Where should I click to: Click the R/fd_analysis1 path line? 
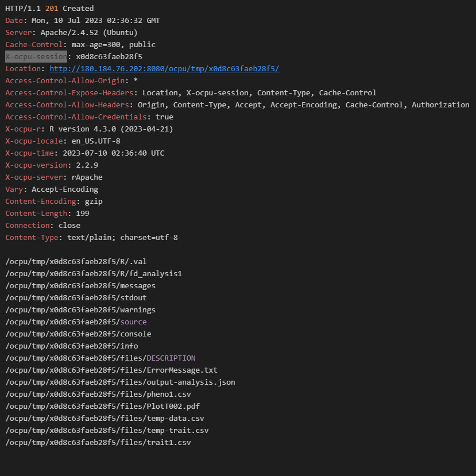94,274
